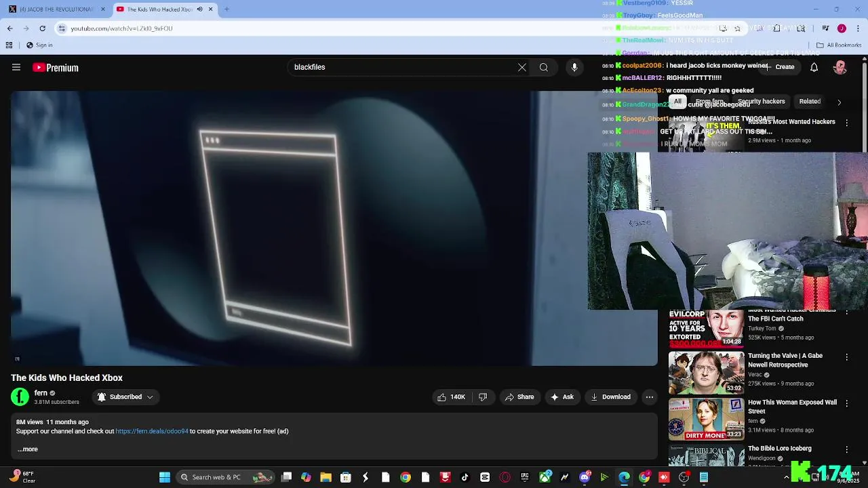The height and width of the screenshot is (488, 868).
Task: Open the Chrome three-dot menu
Action: 858,28
